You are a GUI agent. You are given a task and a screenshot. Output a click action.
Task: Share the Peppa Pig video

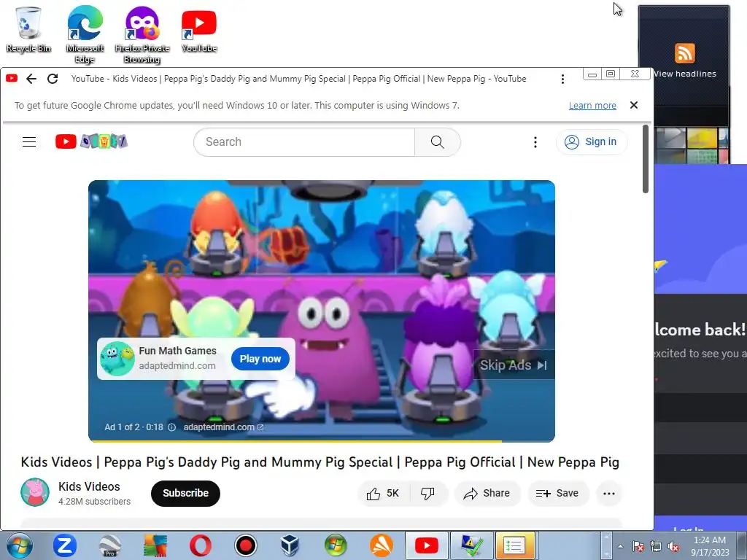tap(487, 494)
